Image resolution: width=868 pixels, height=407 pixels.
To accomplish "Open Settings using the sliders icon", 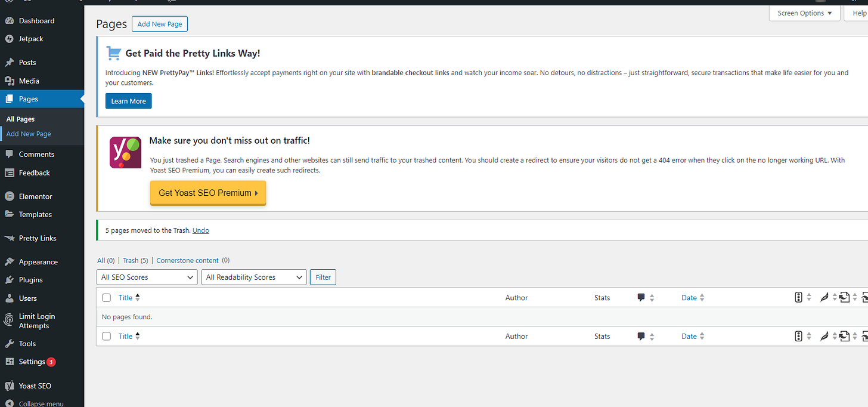I will (x=9, y=362).
